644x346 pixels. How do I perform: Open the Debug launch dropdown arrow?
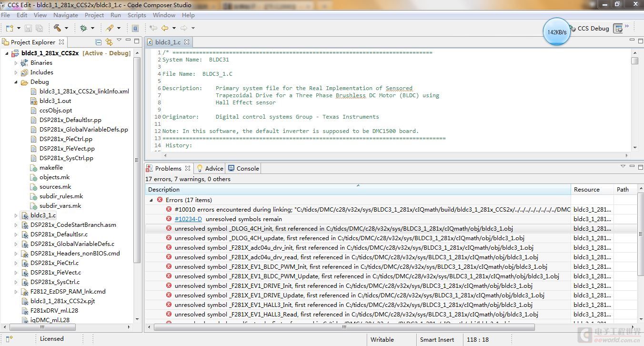(x=92, y=28)
